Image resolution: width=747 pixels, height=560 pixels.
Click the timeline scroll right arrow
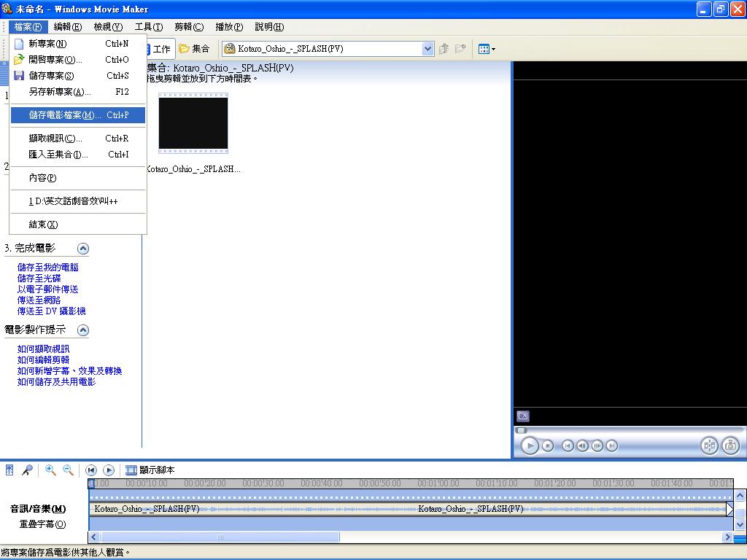(x=727, y=537)
